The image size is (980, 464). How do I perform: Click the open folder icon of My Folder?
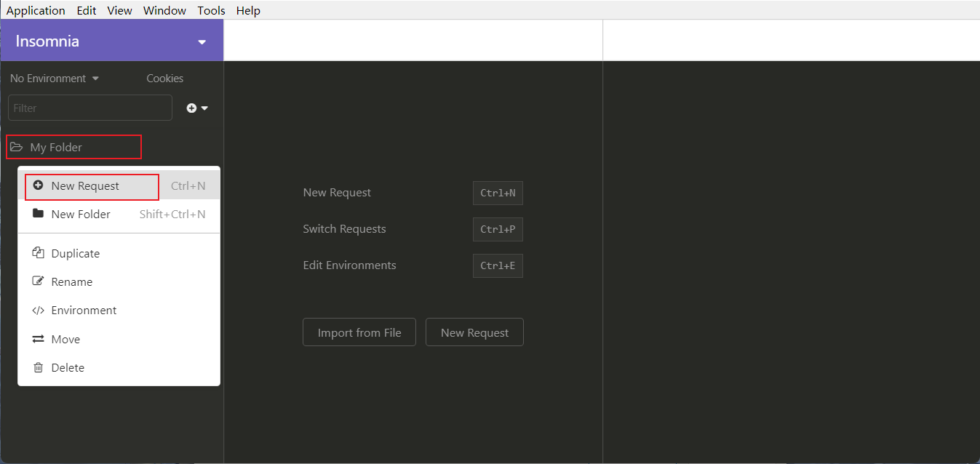tap(16, 147)
